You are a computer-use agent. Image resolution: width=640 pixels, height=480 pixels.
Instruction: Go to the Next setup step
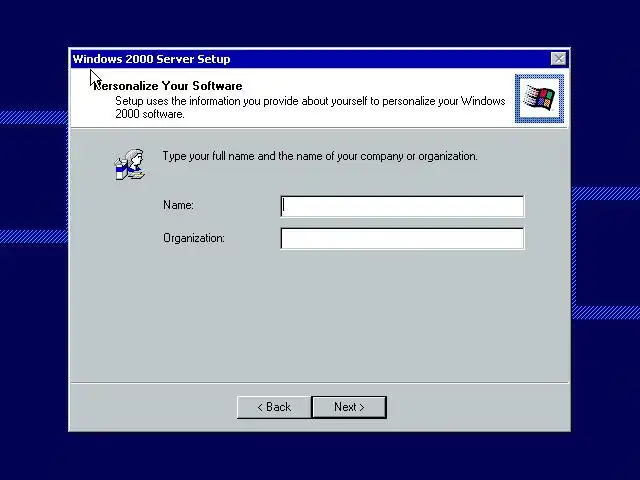click(349, 407)
